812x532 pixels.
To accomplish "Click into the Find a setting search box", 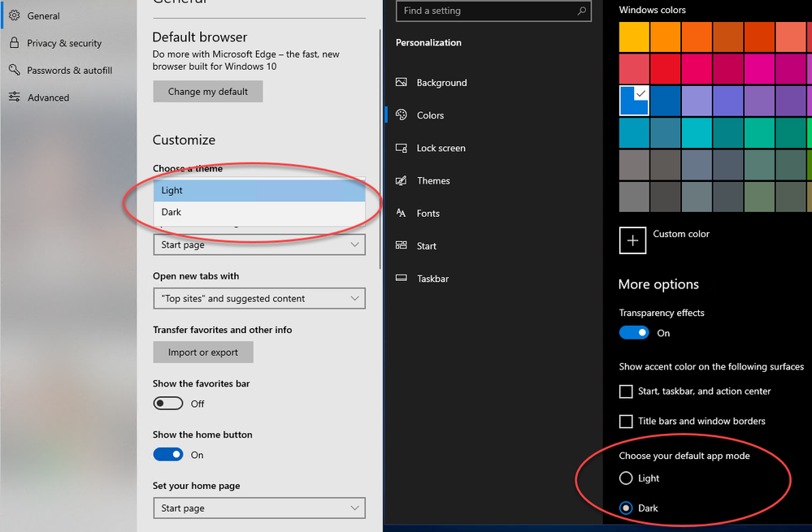I will [493, 11].
